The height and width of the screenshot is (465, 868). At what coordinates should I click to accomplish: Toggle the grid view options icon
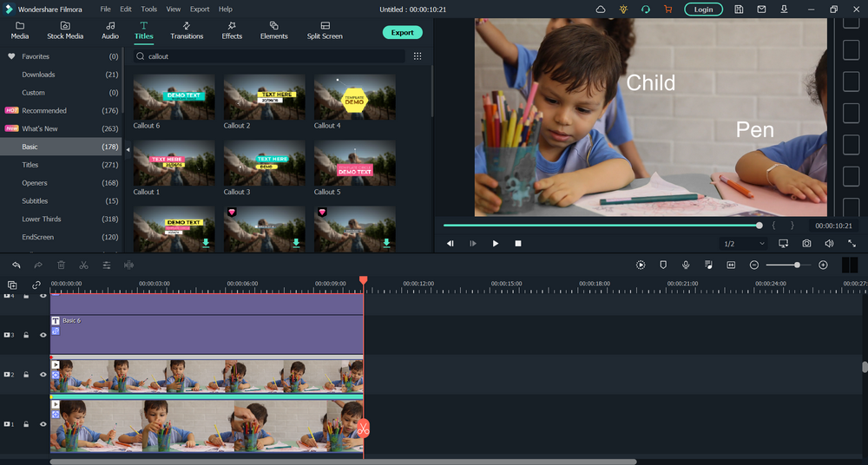(418, 56)
